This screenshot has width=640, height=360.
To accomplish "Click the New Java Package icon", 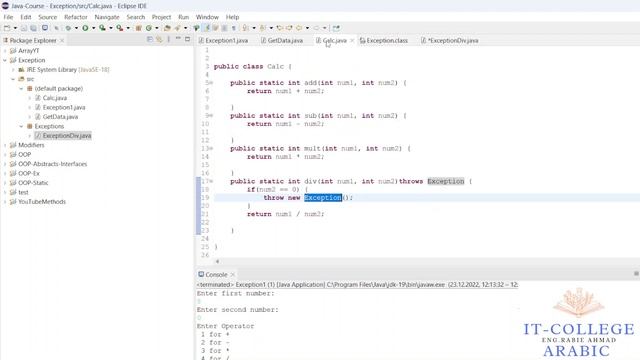I will pyautogui.click(x=138, y=28).
